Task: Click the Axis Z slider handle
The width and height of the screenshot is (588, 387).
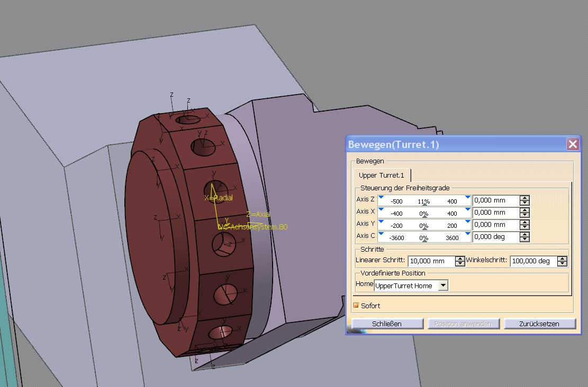Action: (424, 205)
